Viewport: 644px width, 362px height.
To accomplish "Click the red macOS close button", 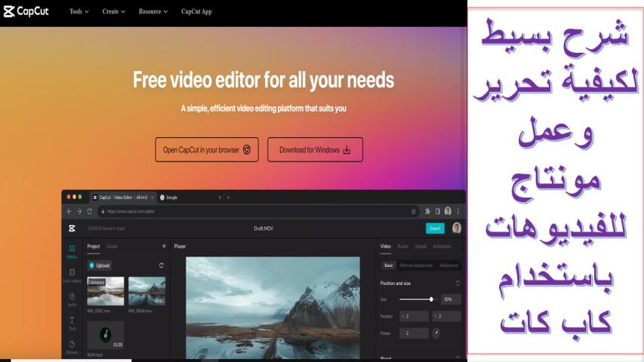I will pyautogui.click(x=69, y=197).
